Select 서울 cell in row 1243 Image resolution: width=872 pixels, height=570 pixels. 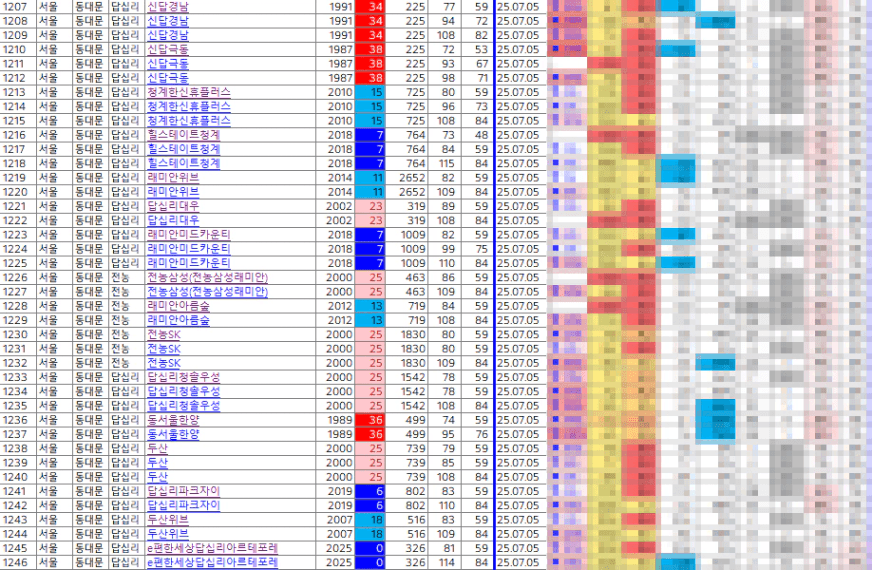tap(54, 519)
